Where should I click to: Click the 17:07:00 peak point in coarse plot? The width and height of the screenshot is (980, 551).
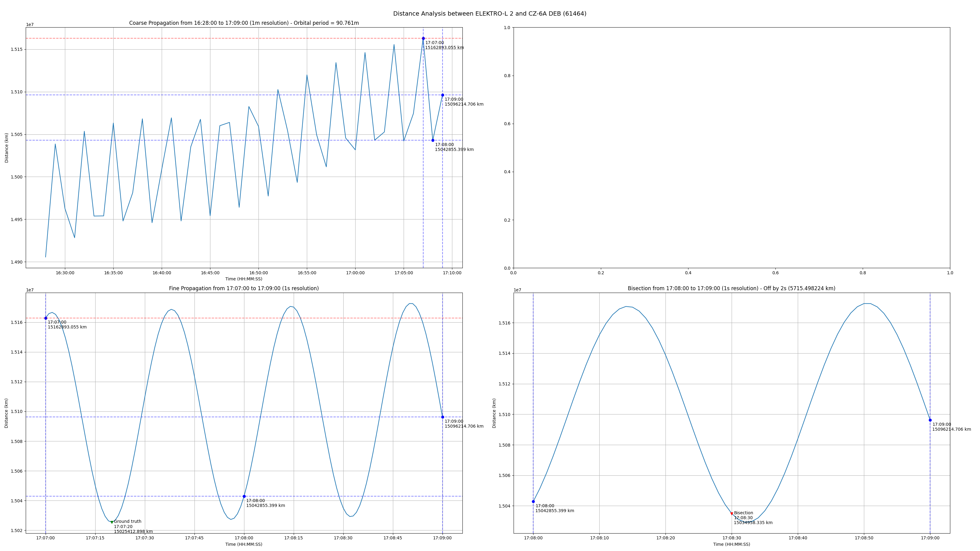(x=423, y=38)
